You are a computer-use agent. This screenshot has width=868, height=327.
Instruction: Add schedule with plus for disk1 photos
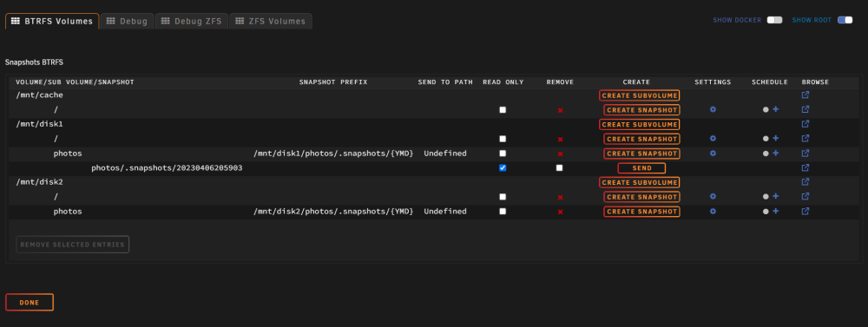(775, 154)
